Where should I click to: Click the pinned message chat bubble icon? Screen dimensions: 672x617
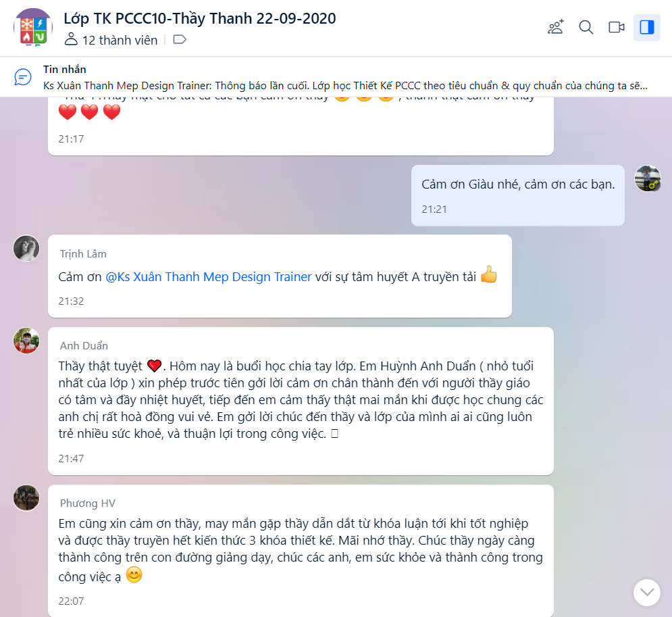click(23, 77)
